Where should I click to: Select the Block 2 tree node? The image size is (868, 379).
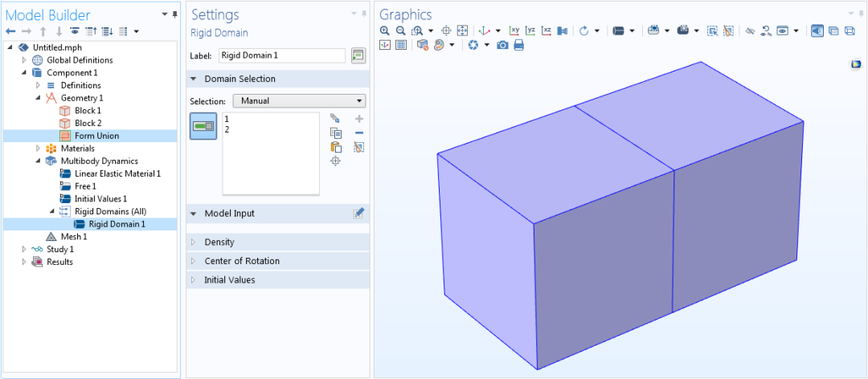click(x=88, y=124)
